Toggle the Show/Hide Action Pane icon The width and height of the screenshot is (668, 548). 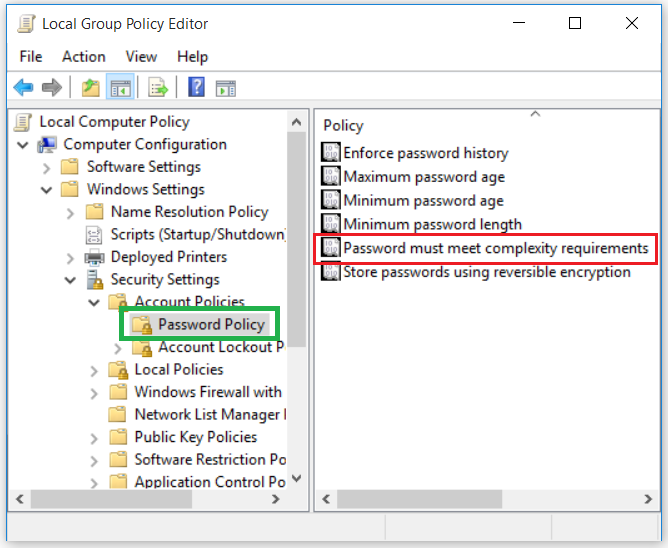[x=225, y=88]
